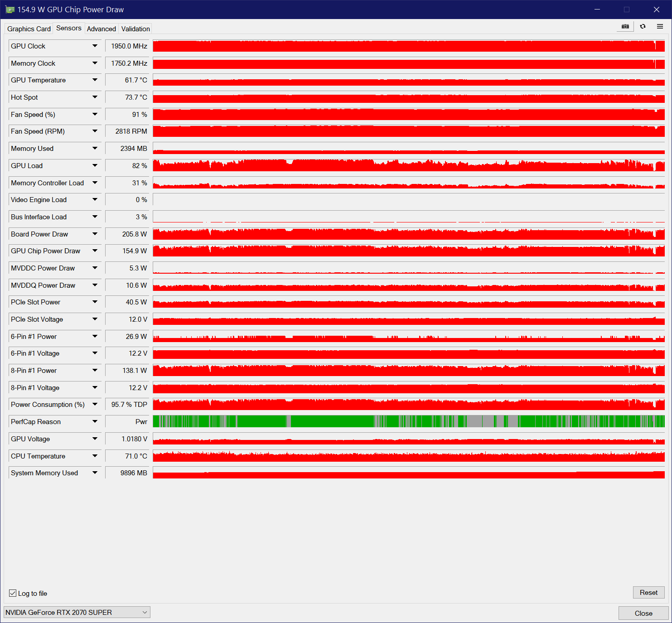Click the 2394 MB Memory Used value
This screenshot has width=672, height=623.
pos(127,149)
